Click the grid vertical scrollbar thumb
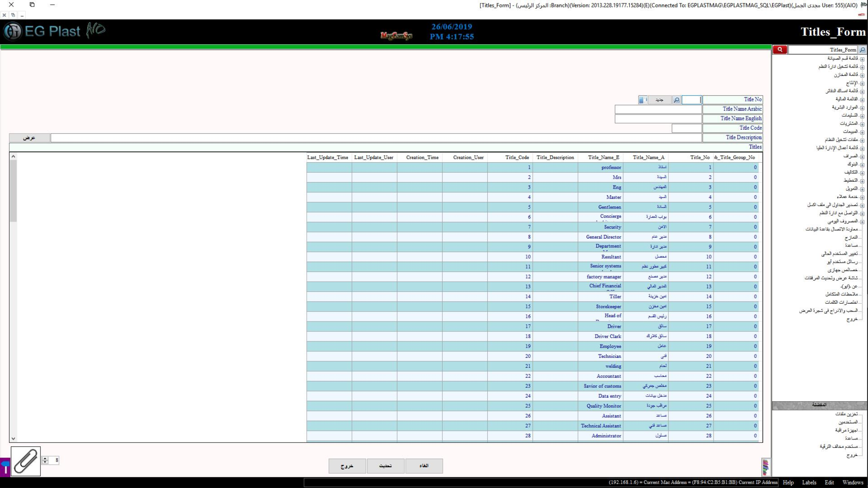868x488 pixels. point(13,191)
